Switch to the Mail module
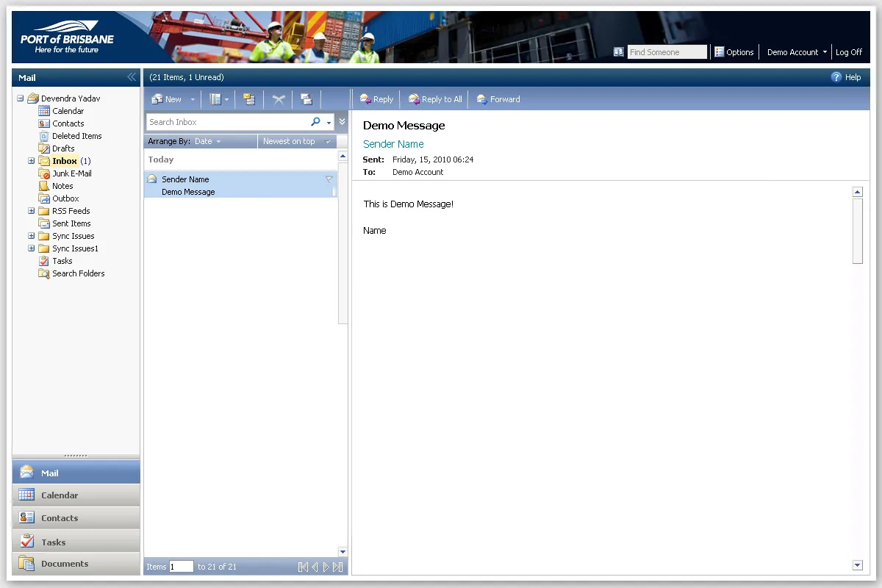Viewport: 882px width, 588px height. click(x=76, y=473)
